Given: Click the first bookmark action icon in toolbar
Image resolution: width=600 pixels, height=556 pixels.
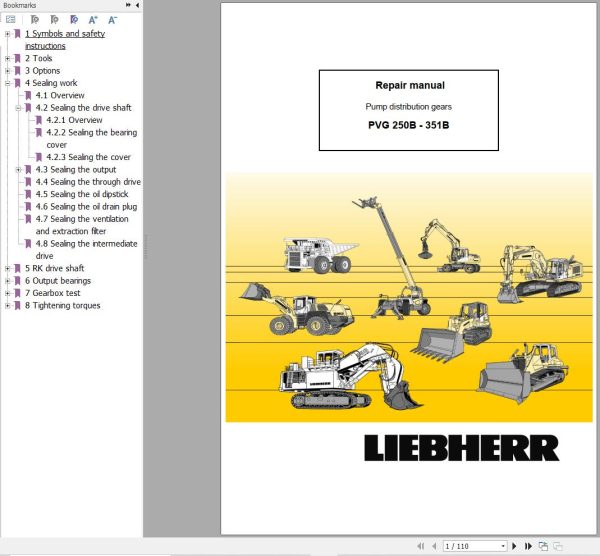Looking at the screenshot, I should (34, 20).
